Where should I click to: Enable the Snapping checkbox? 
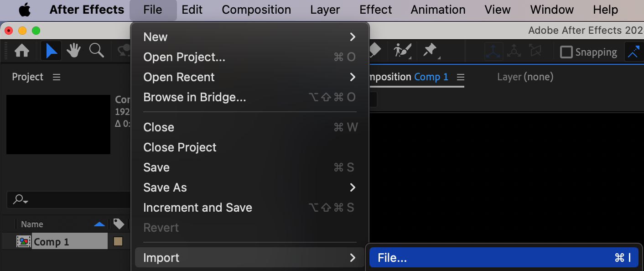pyautogui.click(x=566, y=52)
